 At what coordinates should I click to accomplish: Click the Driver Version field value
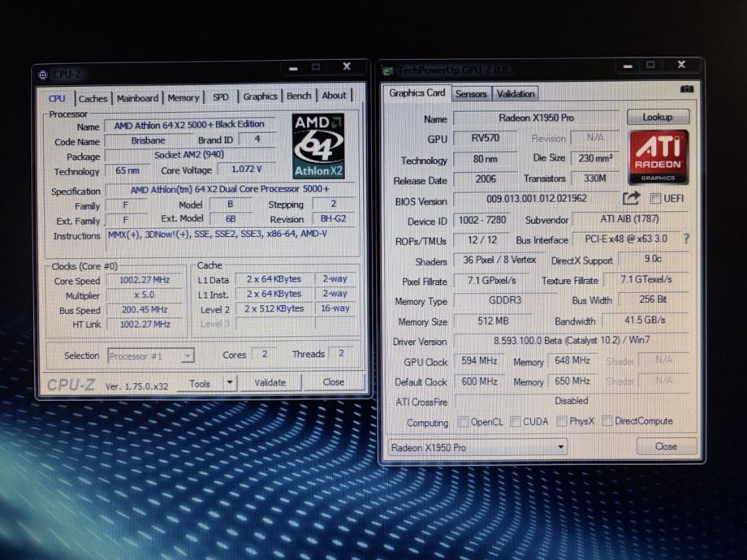[x=571, y=341]
